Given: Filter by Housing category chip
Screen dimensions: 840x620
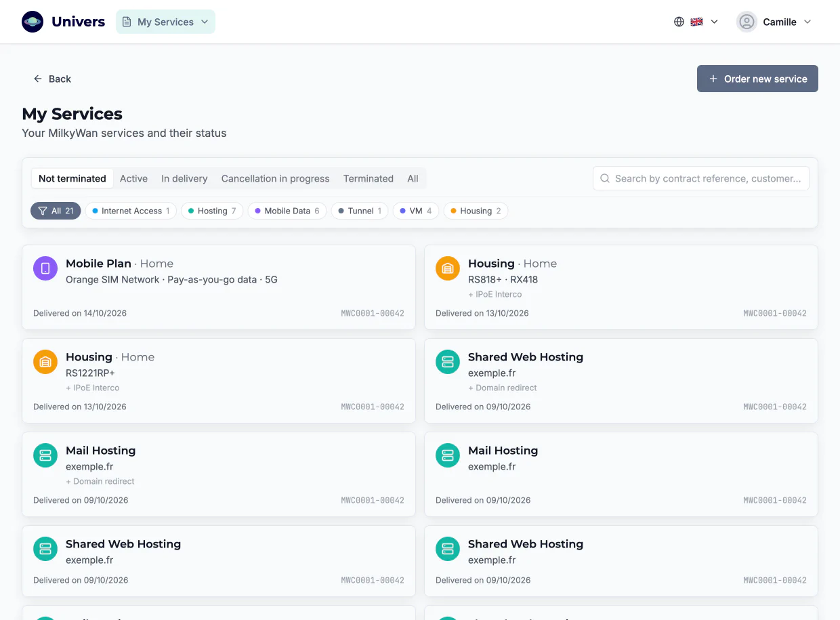Looking at the screenshot, I should [476, 211].
